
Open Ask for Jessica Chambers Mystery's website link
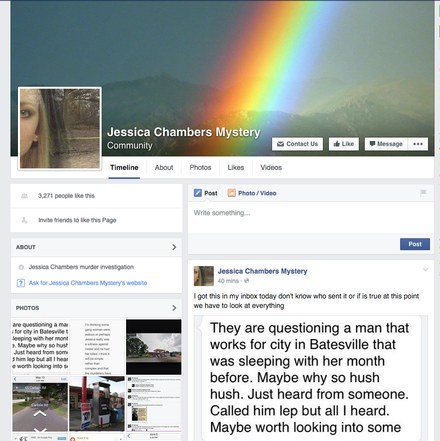click(88, 283)
